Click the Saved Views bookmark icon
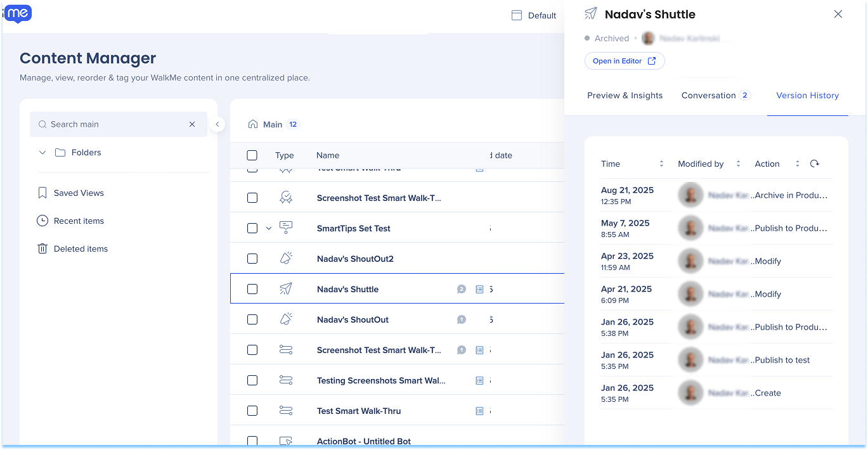The image size is (868, 450). pyautogui.click(x=42, y=193)
